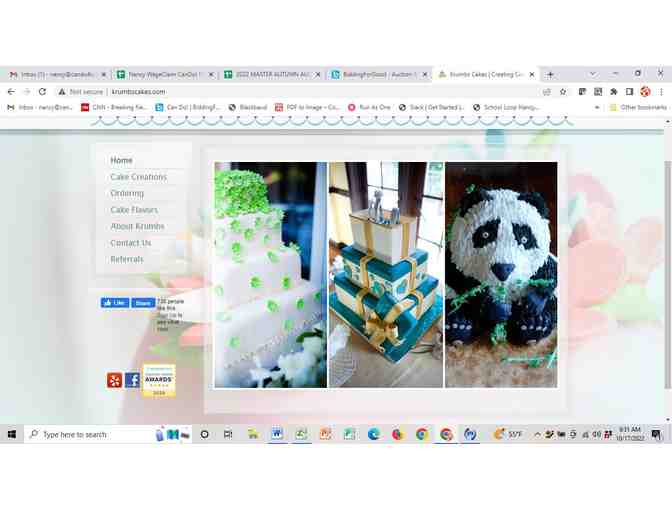Open the Chrome extensions puzzle icon
This screenshot has height=510, width=672.
(614, 91)
